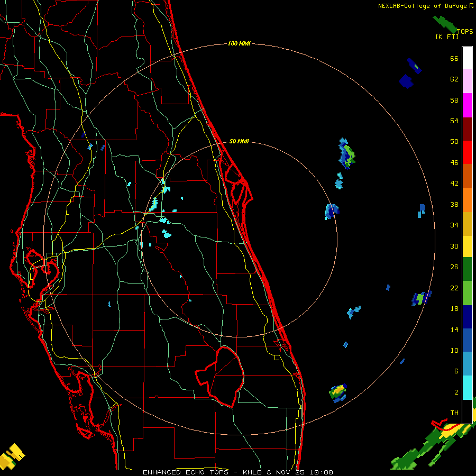
Task: Click the red Lake Okeechobee outline
Action: (221, 377)
